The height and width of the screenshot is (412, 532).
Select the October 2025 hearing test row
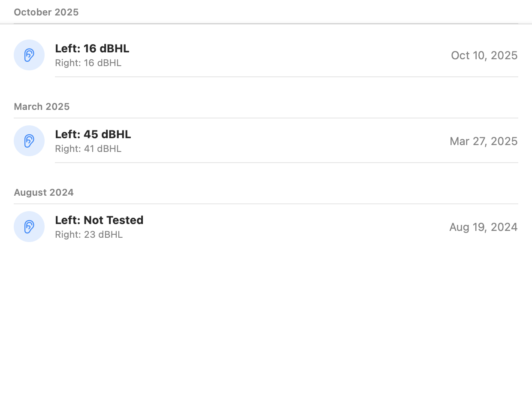(x=266, y=55)
